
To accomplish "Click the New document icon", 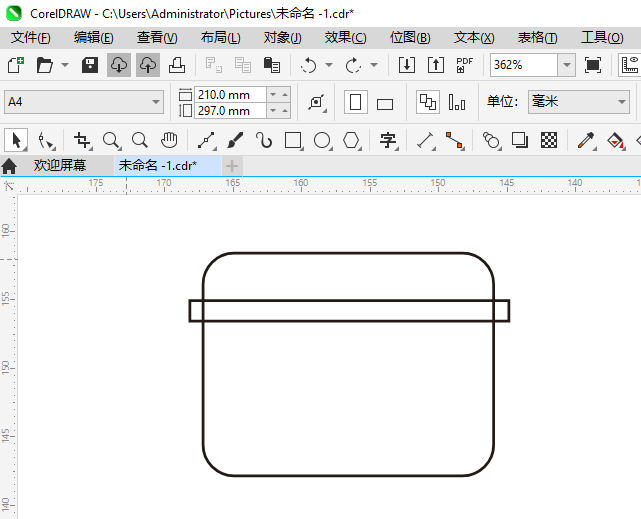I will click(16, 65).
